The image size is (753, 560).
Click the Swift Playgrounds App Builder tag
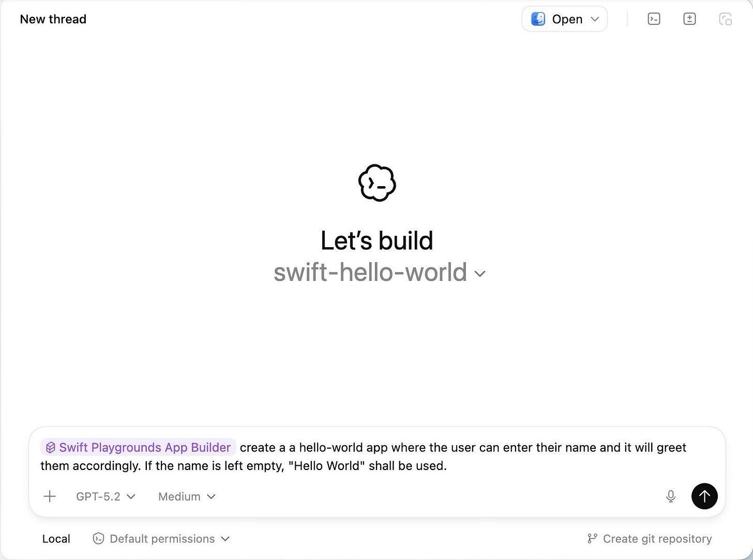click(138, 447)
